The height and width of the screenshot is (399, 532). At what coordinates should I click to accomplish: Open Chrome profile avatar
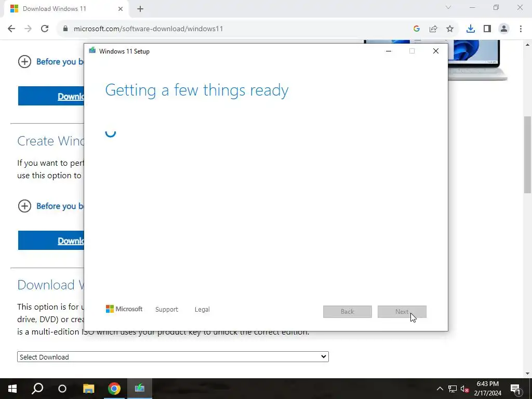[504, 29]
